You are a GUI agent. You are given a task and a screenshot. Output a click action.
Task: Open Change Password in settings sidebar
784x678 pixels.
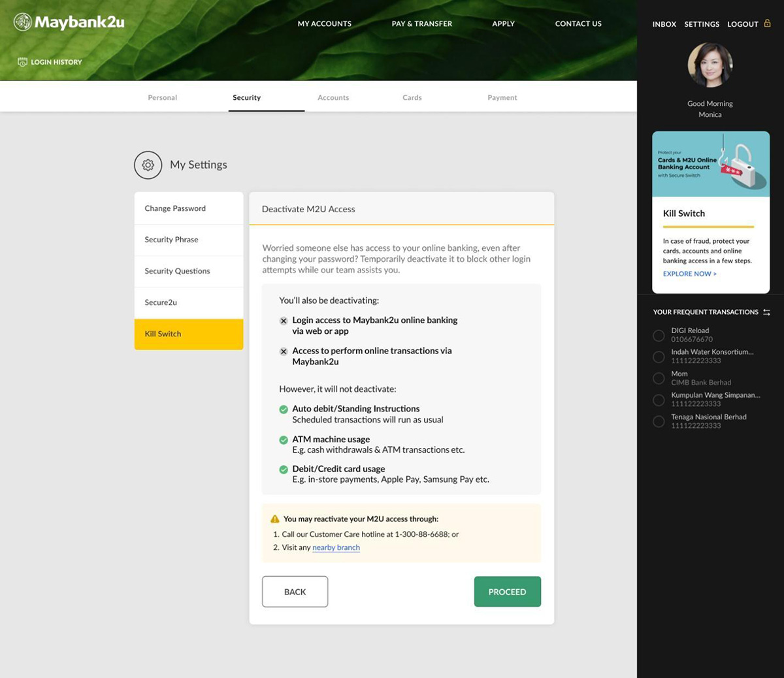(189, 208)
